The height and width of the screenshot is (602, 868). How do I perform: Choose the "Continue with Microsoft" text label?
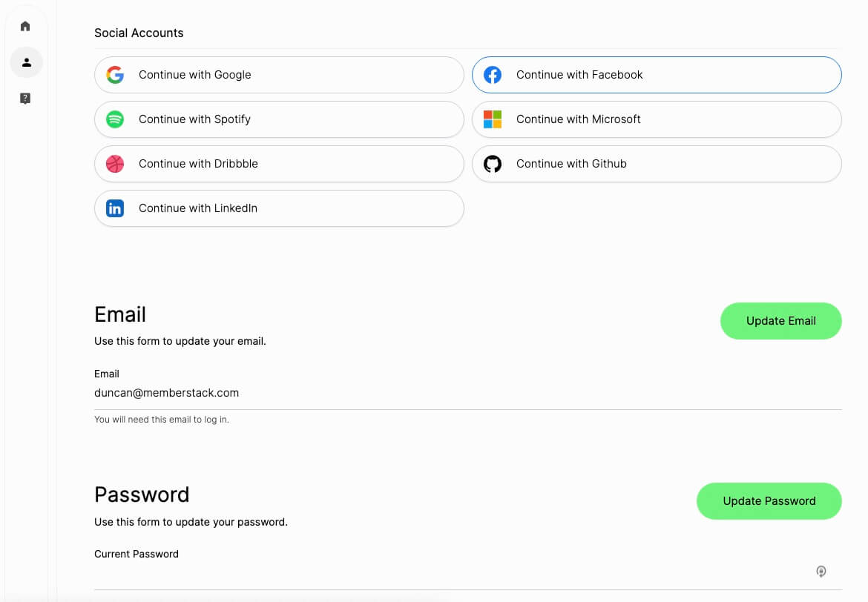578,119
